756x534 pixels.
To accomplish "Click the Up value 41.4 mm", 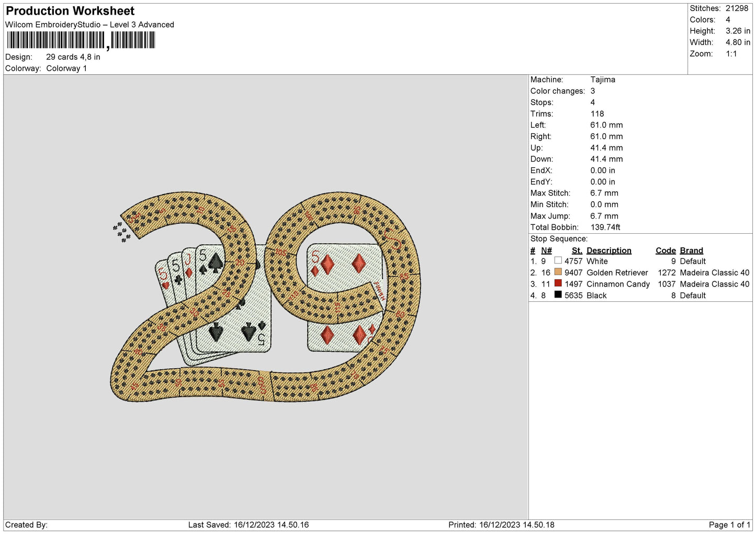I will point(606,147).
